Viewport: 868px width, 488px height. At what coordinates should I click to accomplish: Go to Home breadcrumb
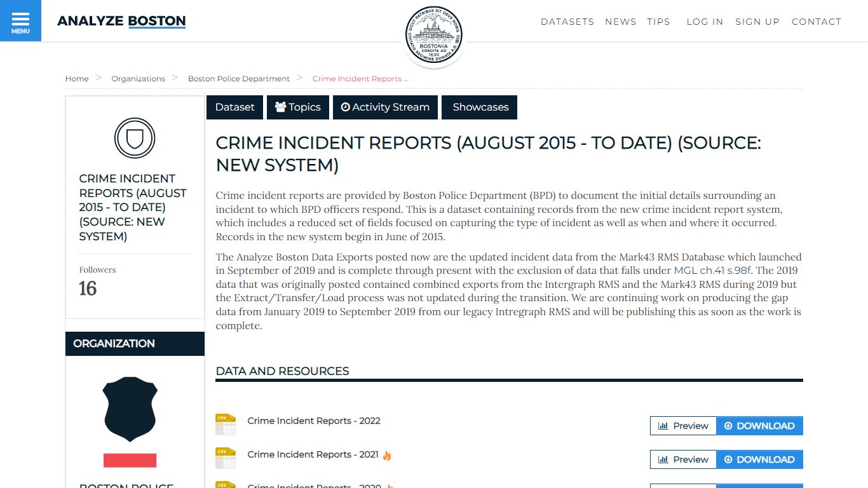77,79
